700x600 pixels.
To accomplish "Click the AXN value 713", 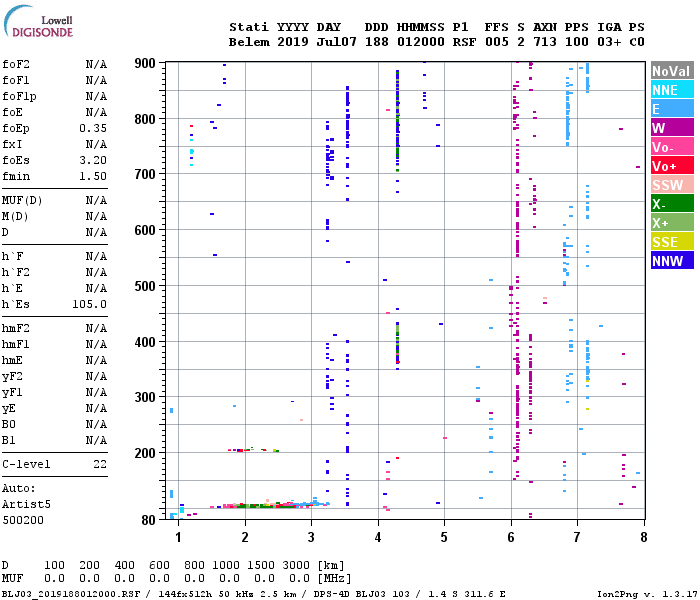I will tap(545, 42).
